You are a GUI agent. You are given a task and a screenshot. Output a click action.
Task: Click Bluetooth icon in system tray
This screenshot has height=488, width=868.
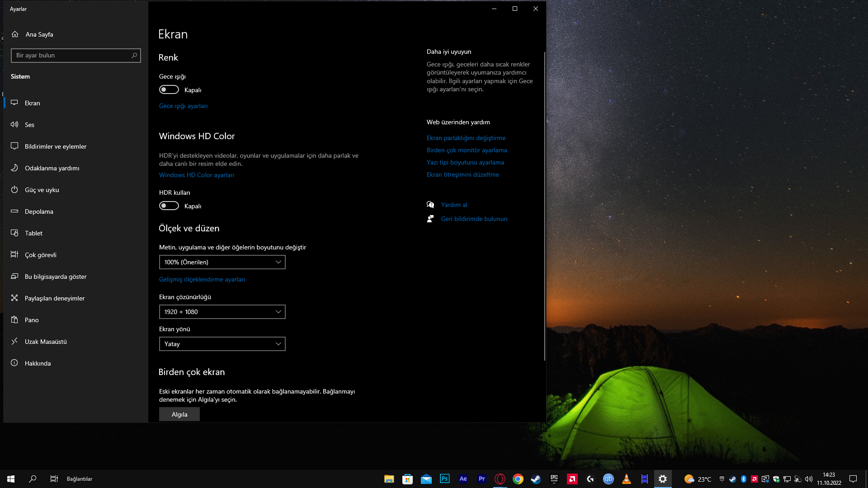[x=744, y=479]
